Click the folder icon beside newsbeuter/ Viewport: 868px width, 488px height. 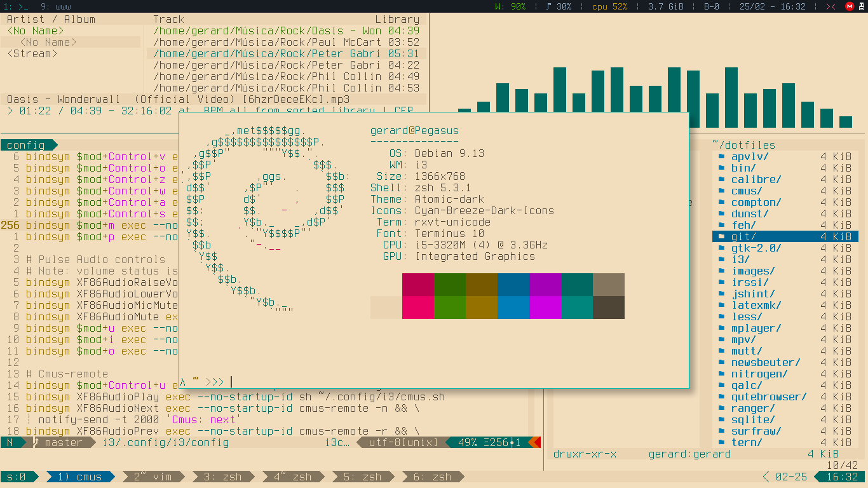pyautogui.click(x=721, y=362)
